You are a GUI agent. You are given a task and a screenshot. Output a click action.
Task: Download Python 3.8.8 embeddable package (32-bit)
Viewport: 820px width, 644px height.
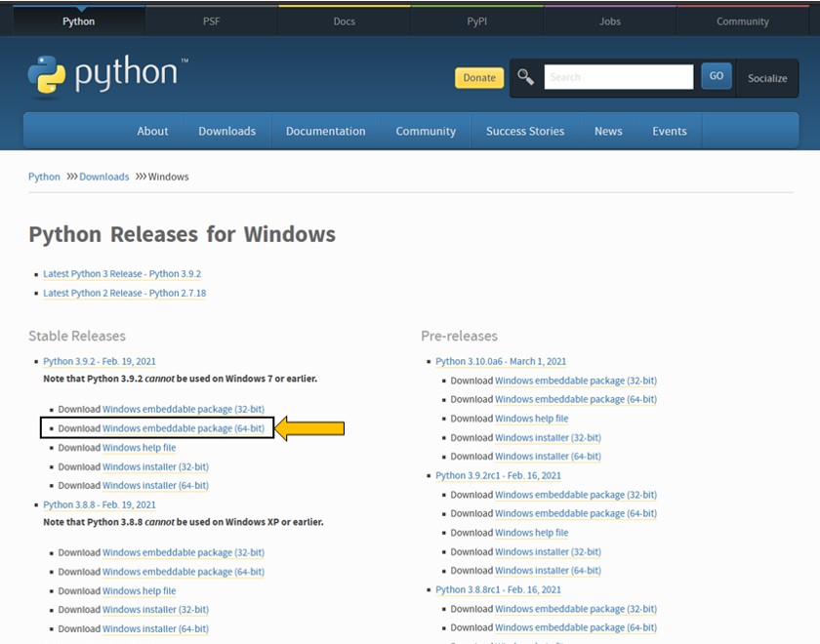pyautogui.click(x=184, y=552)
